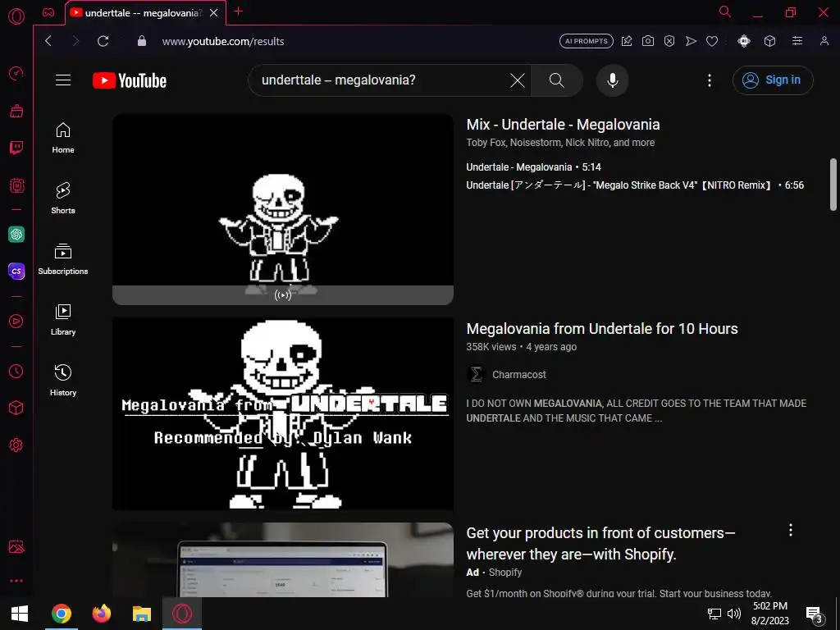The image size is (840, 630).
Task: Open Megalovania from Undertale for 10 Hours title
Action: click(x=602, y=328)
